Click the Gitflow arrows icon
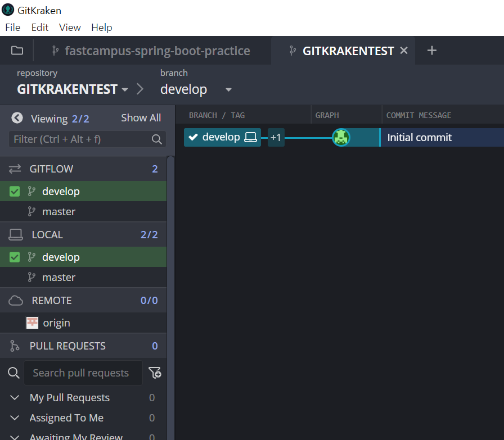The width and height of the screenshot is (504, 440). tap(15, 169)
